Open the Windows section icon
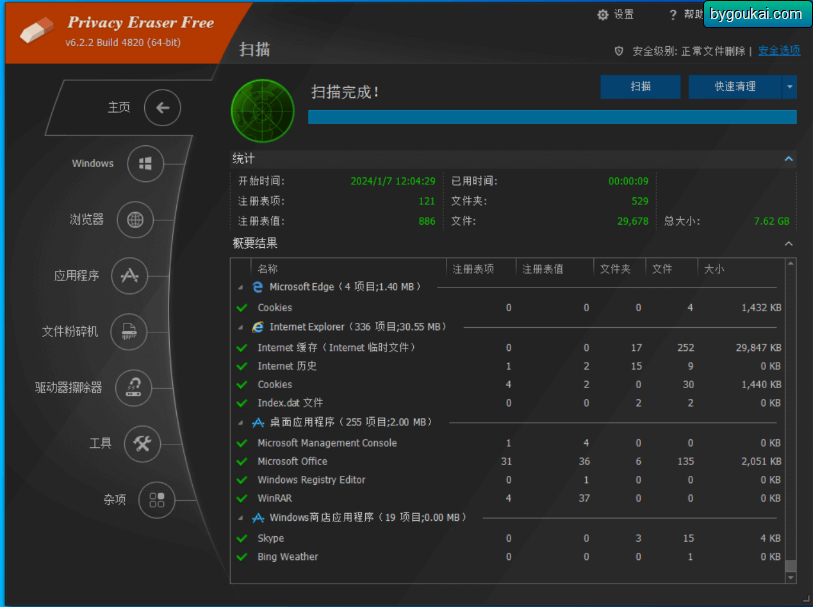This screenshot has width=813, height=607. (x=145, y=164)
